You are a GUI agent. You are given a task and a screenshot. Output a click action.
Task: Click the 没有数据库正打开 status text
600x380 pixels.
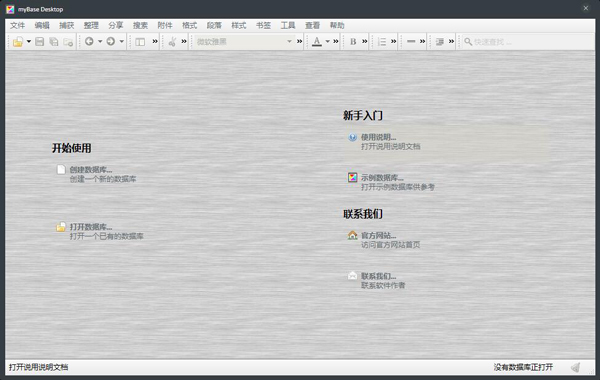coord(523,367)
